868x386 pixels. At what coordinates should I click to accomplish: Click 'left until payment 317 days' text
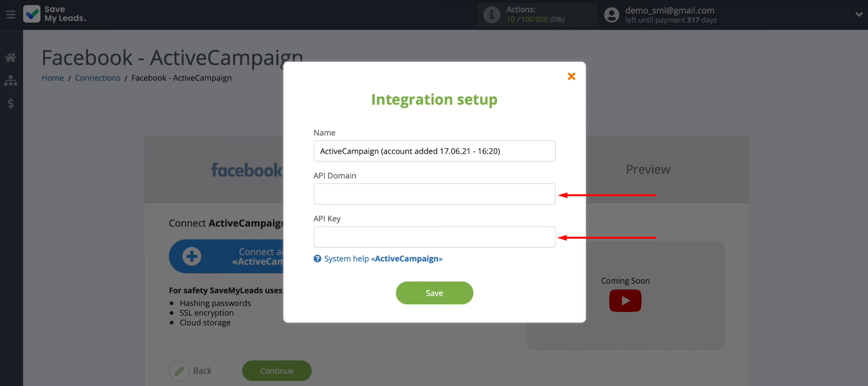671,21
